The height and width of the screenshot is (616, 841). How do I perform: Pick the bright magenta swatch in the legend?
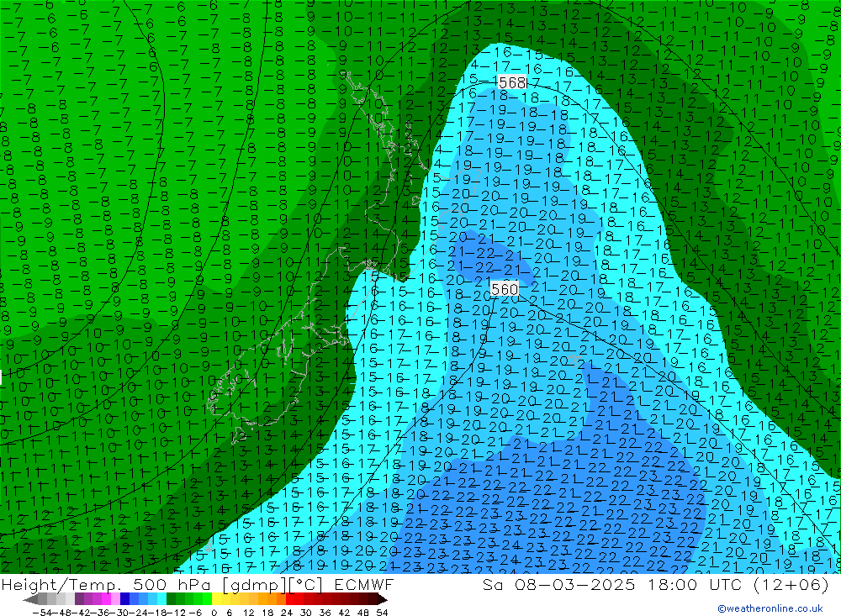click(106, 599)
